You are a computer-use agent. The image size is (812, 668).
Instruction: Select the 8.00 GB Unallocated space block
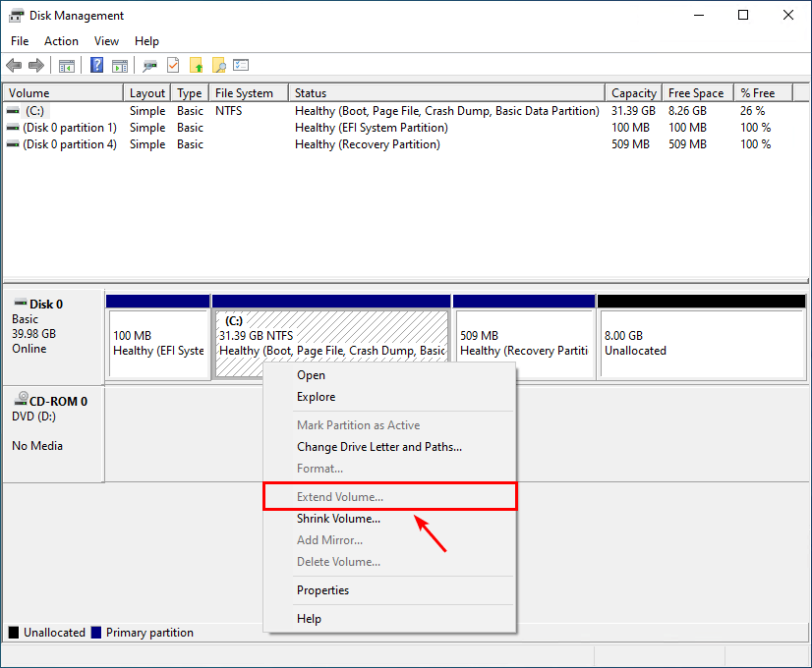702,337
